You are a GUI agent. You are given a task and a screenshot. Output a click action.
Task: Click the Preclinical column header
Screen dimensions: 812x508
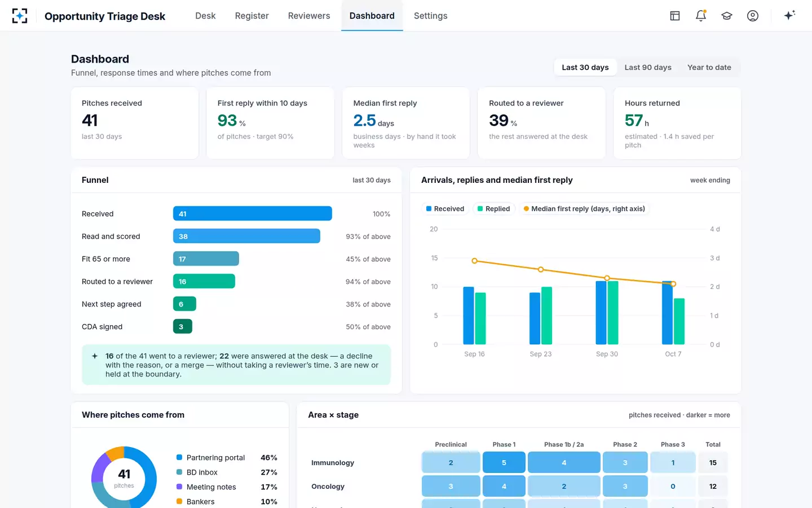[451, 445]
